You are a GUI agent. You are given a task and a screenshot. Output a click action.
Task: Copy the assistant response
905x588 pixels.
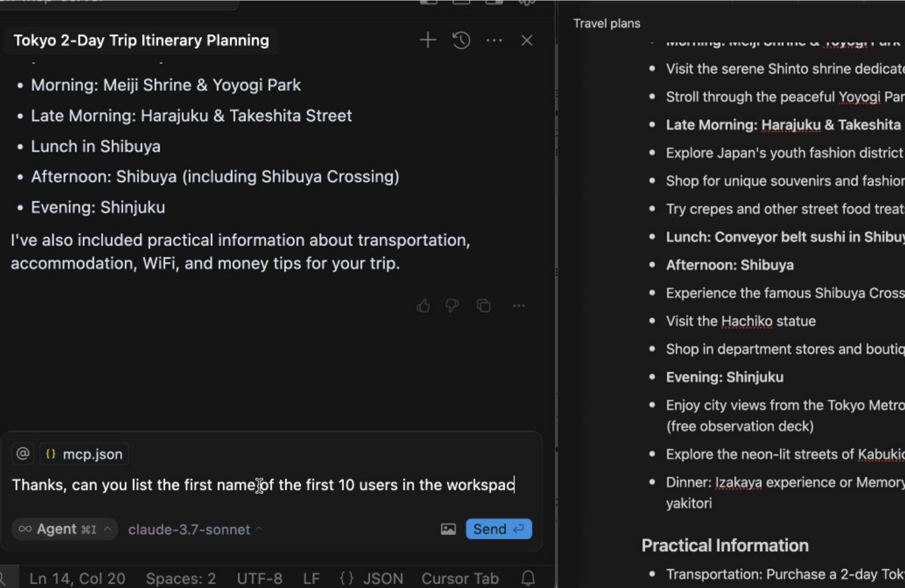click(x=484, y=306)
